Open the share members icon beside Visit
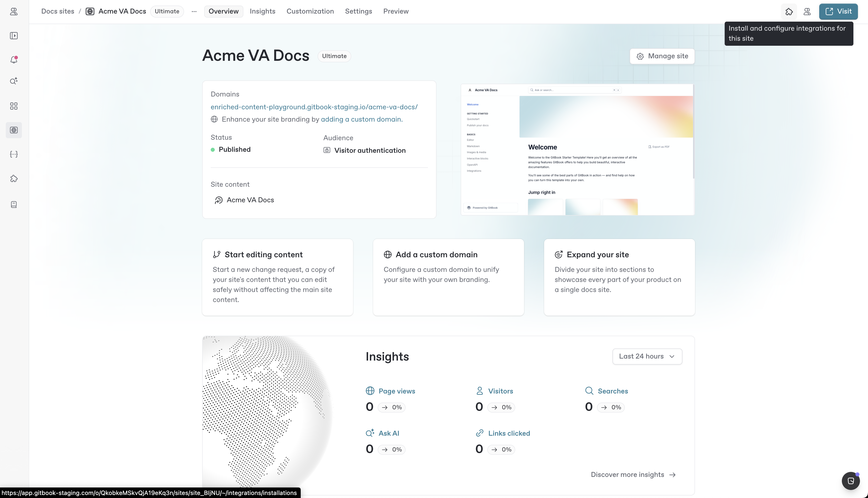The height and width of the screenshot is (498, 868). coord(807,12)
